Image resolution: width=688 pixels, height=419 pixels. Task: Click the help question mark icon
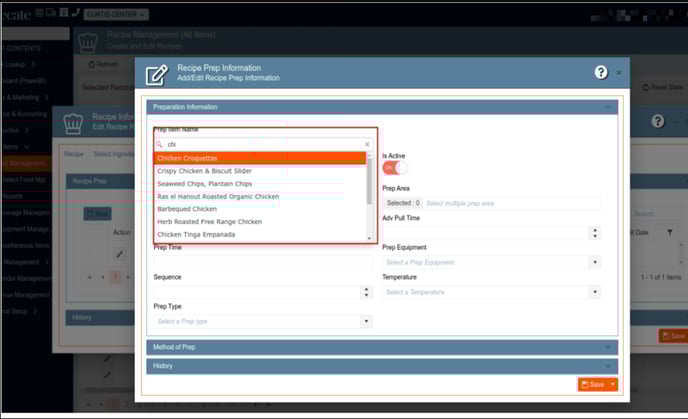point(601,72)
